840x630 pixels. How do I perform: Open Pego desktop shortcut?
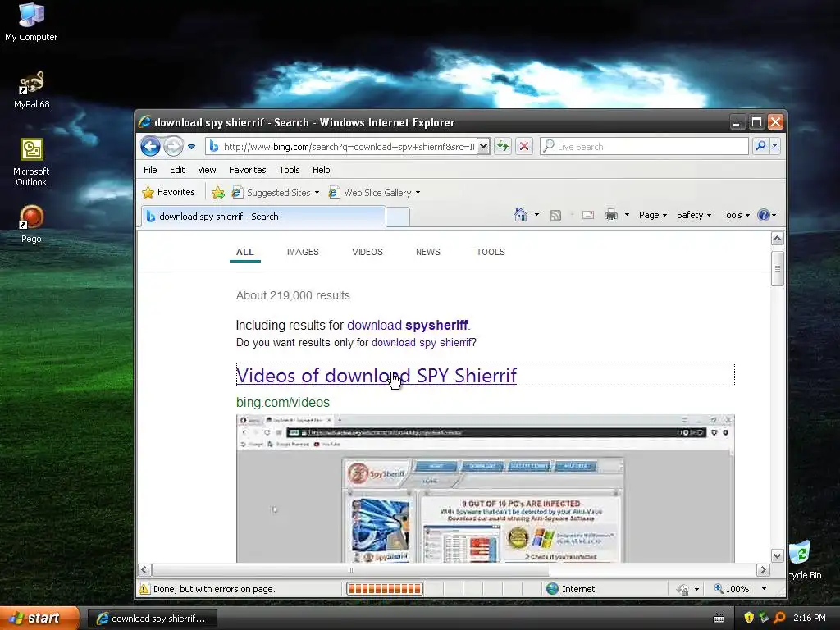click(31, 223)
